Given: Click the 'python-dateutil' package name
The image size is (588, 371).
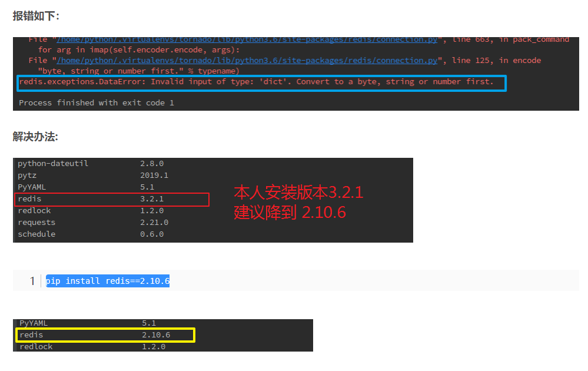Looking at the screenshot, I should pos(53,164).
